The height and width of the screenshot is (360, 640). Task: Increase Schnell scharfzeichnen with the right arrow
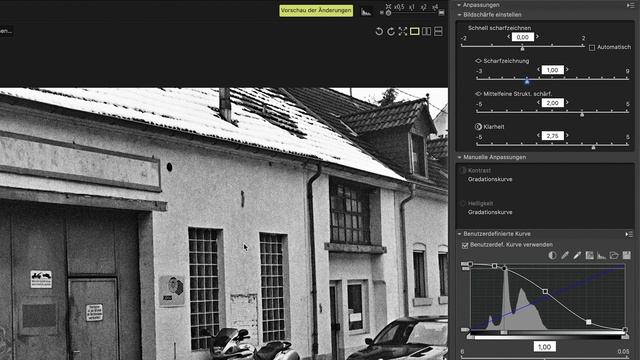click(537, 37)
